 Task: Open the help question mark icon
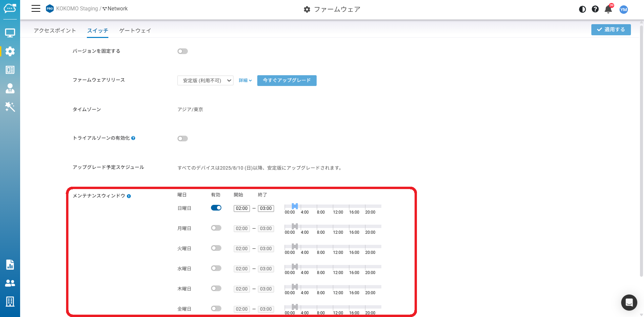pos(595,9)
